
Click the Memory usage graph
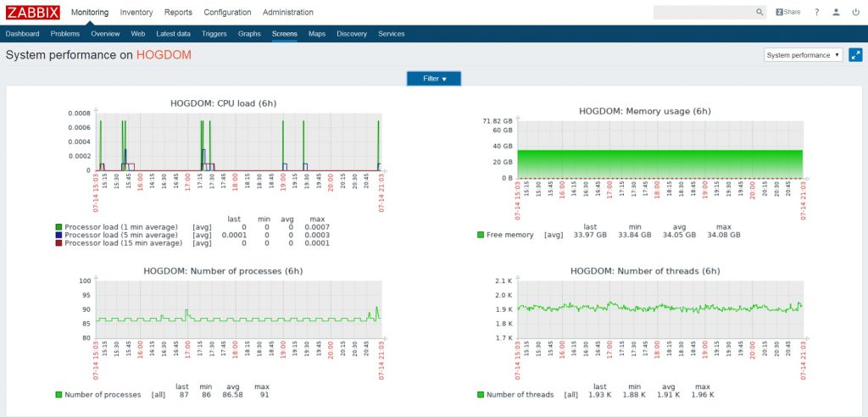659,150
